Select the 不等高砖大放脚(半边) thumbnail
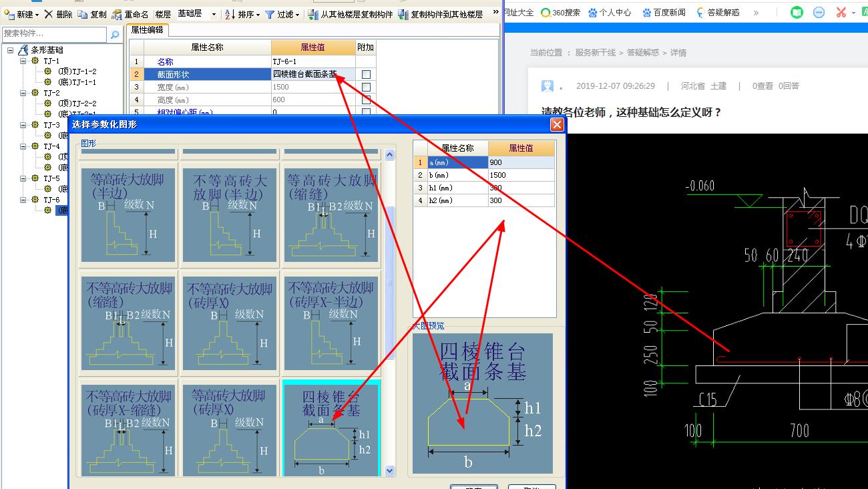 [x=230, y=215]
